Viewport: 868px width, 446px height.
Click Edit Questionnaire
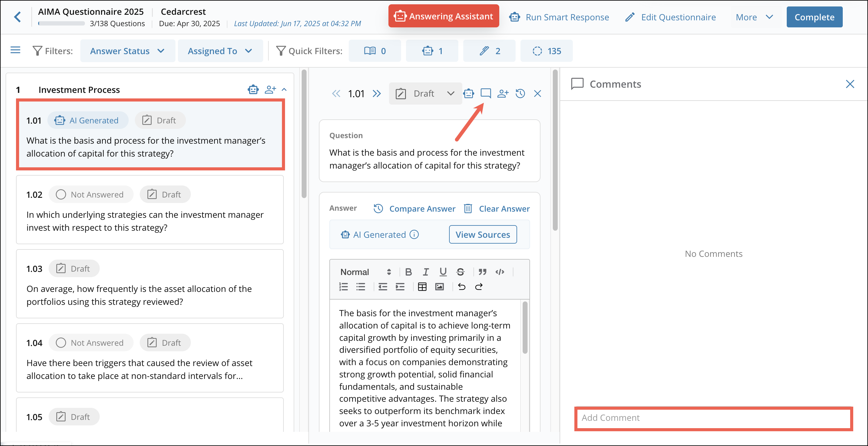coord(670,17)
